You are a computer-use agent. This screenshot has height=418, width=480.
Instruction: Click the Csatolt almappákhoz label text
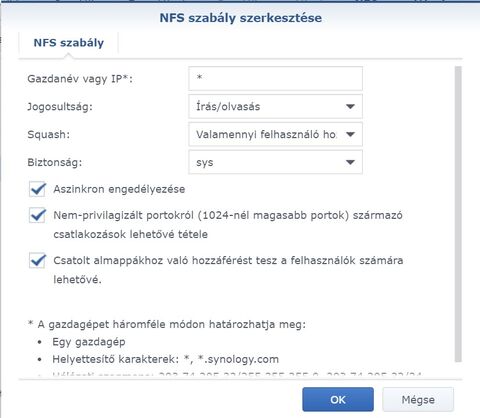click(x=228, y=270)
